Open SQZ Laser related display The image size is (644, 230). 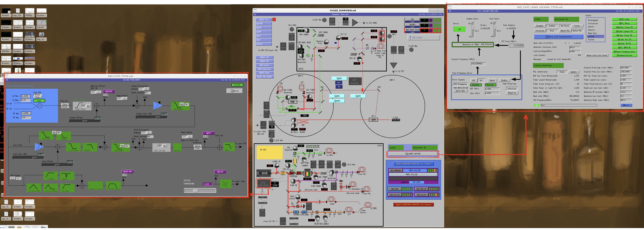point(624,19)
